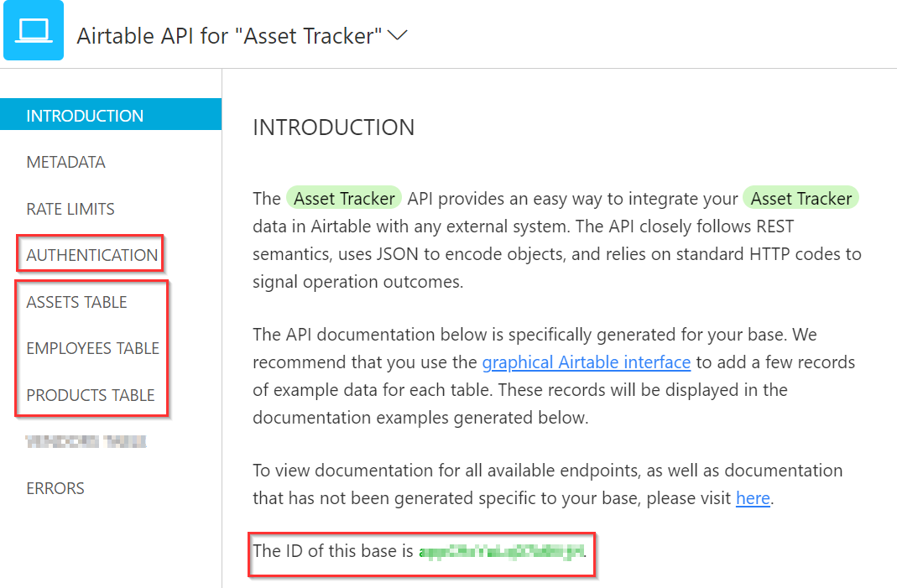Jump to the Products Table section

(91, 395)
